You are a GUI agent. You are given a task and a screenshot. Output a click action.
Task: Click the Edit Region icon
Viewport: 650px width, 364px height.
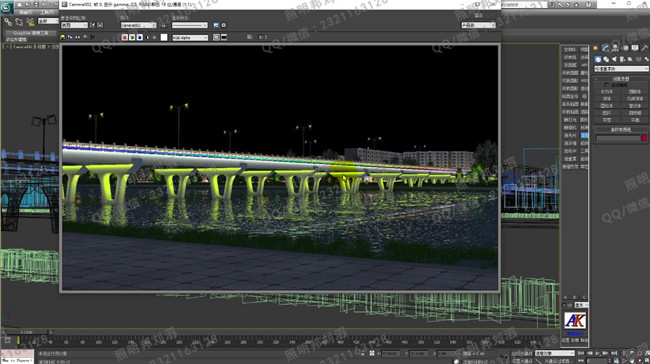tap(93, 25)
